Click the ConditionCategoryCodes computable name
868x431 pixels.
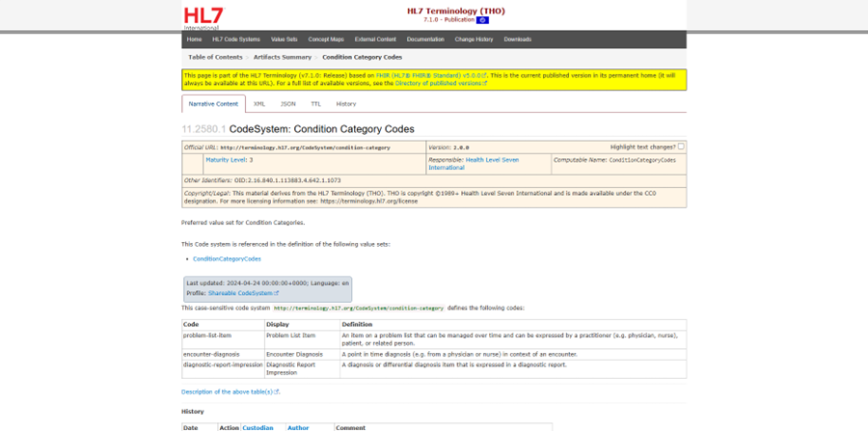click(x=642, y=160)
